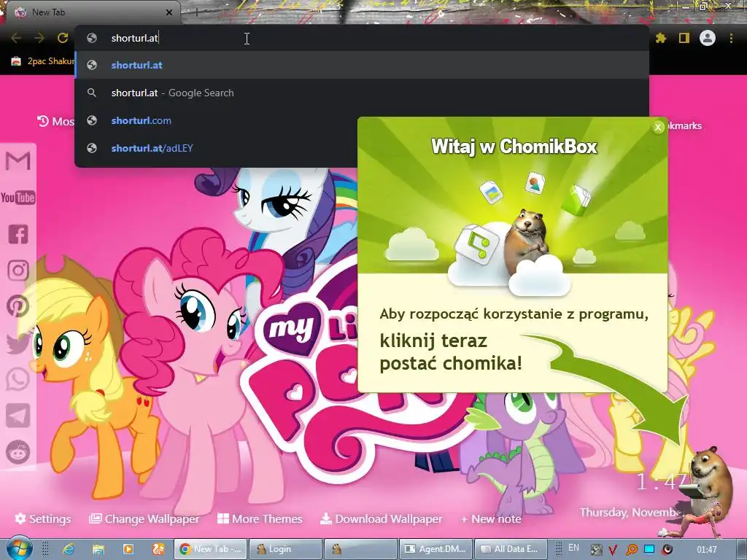Open the Chrome three-dot menu
Image resolution: width=747 pixels, height=560 pixels.
tap(731, 38)
